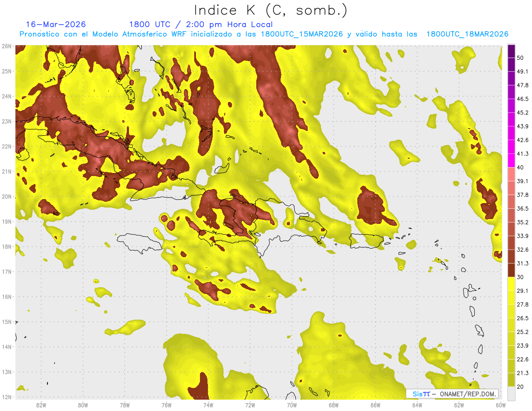Click colorbar value 33.9

pyautogui.click(x=523, y=236)
